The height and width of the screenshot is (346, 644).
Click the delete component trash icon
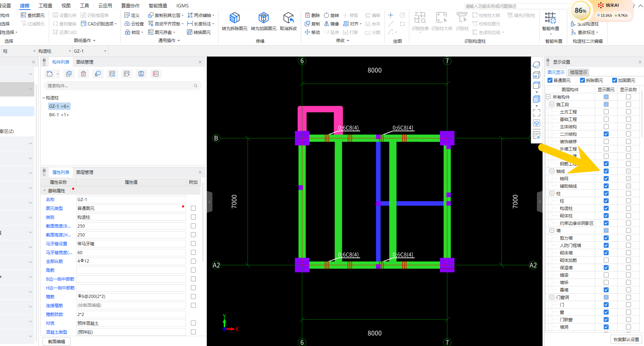pyautogui.click(x=83, y=74)
